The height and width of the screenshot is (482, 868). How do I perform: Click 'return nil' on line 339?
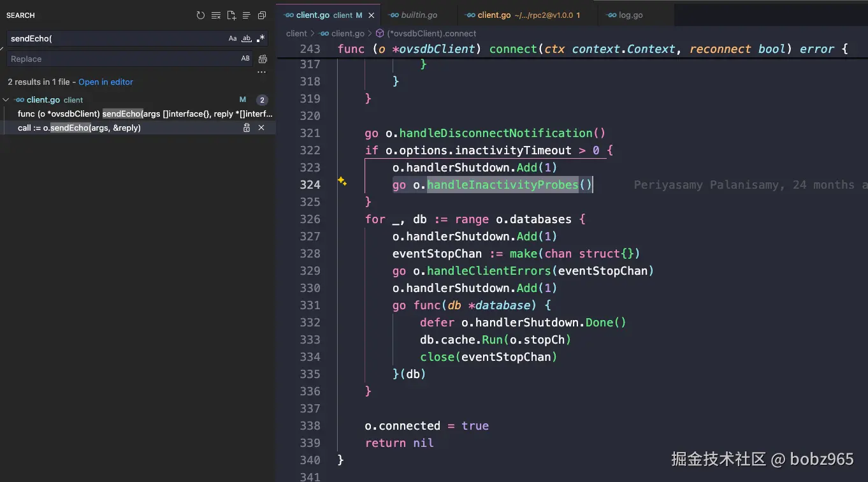[x=399, y=443]
